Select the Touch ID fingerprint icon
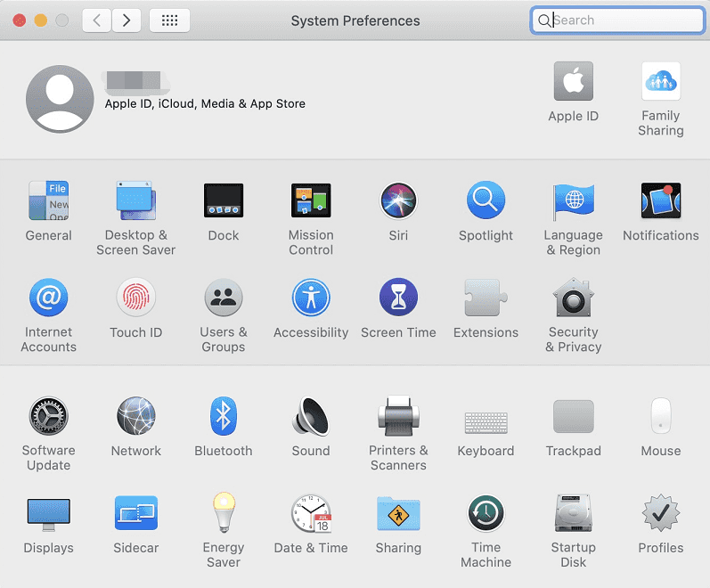Image resolution: width=710 pixels, height=588 pixels. (x=135, y=298)
